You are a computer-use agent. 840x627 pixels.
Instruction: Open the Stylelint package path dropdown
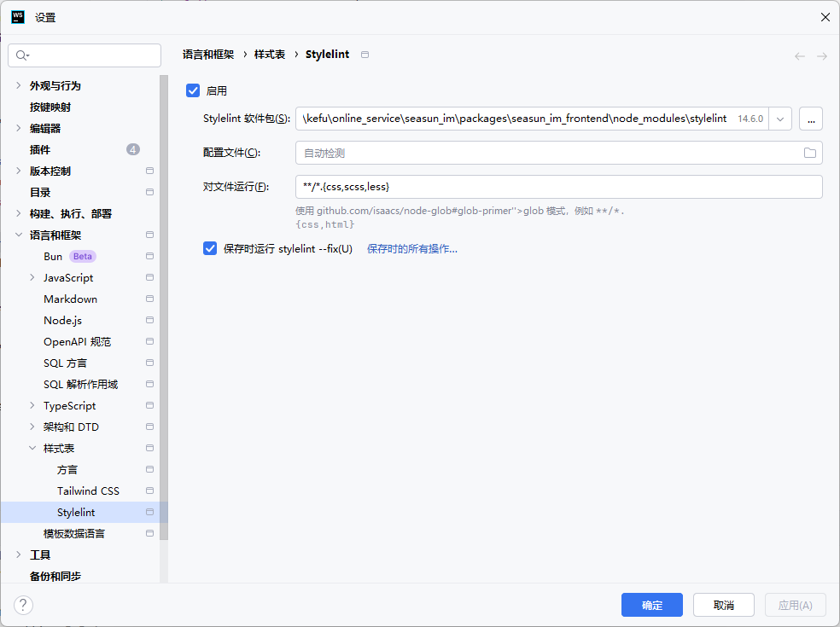coord(780,119)
